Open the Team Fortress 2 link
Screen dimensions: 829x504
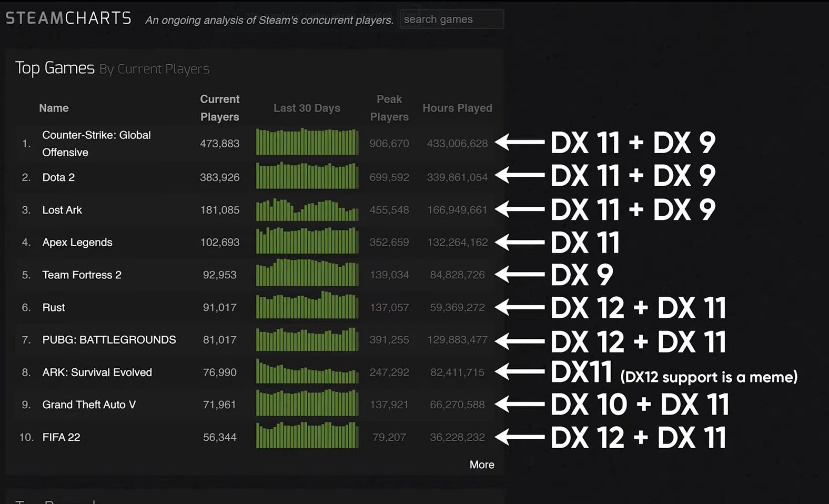pos(82,275)
